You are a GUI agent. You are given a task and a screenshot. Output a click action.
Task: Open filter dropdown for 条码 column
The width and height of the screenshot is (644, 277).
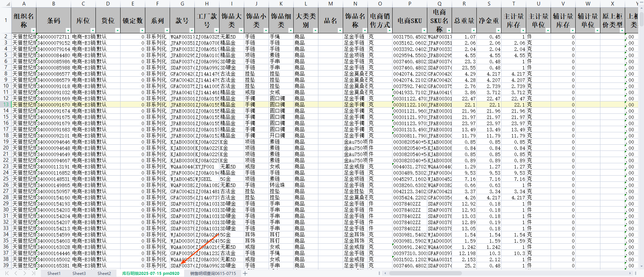(x=68, y=30)
